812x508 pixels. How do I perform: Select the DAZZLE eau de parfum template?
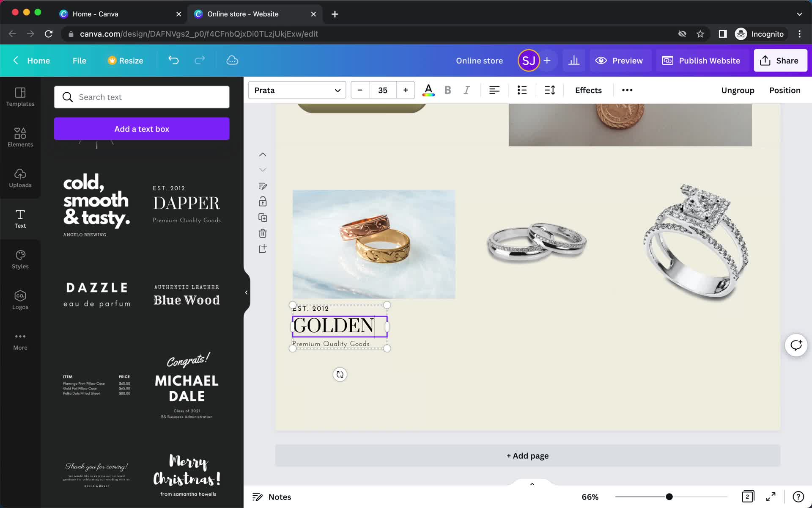[97, 295]
